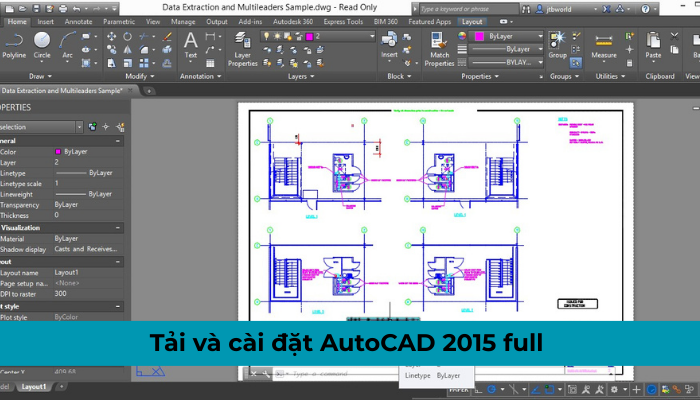Click the Copy tool in Modify panel
This screenshot has height=400, width=700.
pos(112,50)
